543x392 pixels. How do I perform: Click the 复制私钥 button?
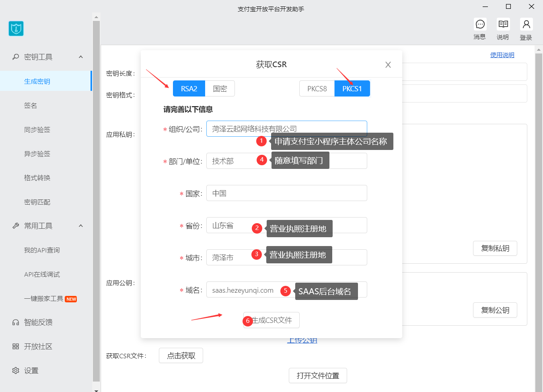495,248
